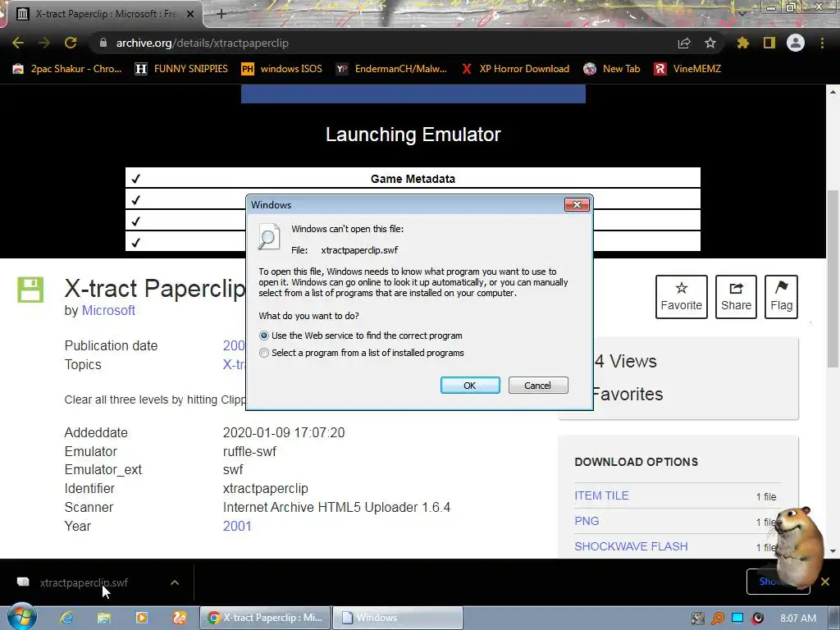Open the New Tab bookmark
The image size is (840, 630).
pyautogui.click(x=612, y=69)
